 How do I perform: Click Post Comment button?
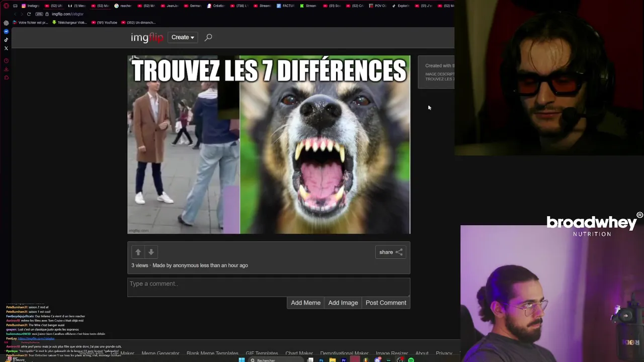coord(386,303)
